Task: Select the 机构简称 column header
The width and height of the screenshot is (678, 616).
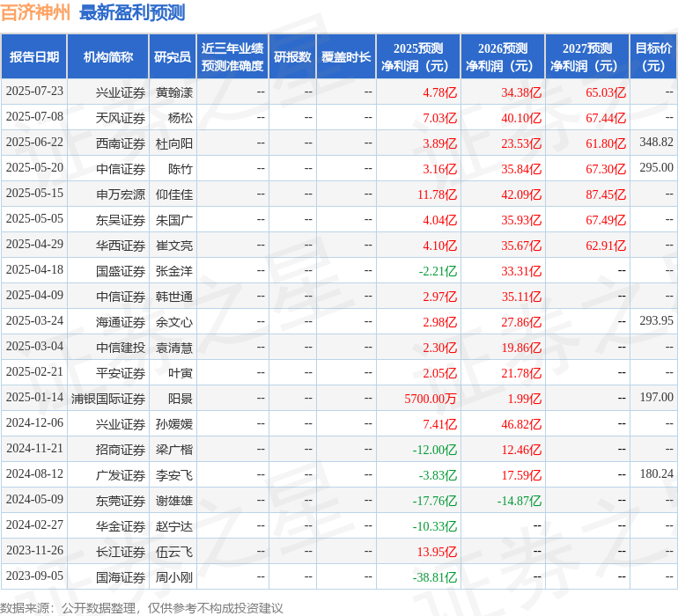Action: (x=108, y=56)
